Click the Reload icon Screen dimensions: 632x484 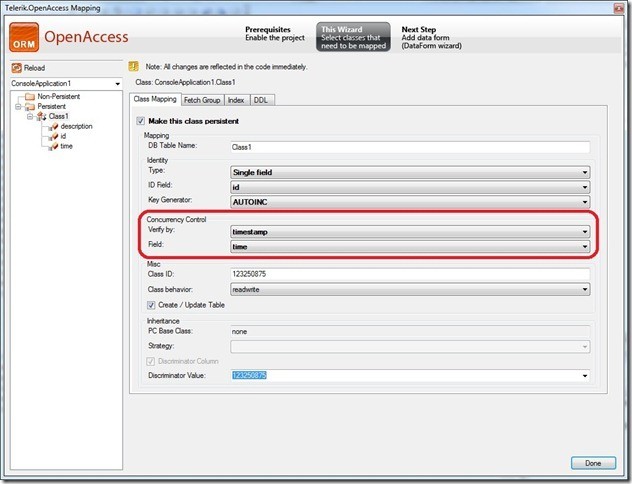click(x=17, y=68)
